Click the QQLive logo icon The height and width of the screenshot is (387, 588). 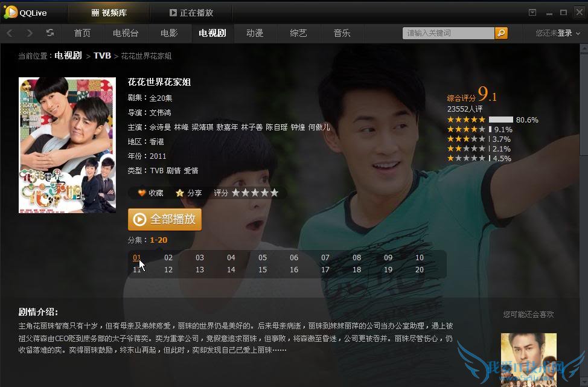(10, 12)
